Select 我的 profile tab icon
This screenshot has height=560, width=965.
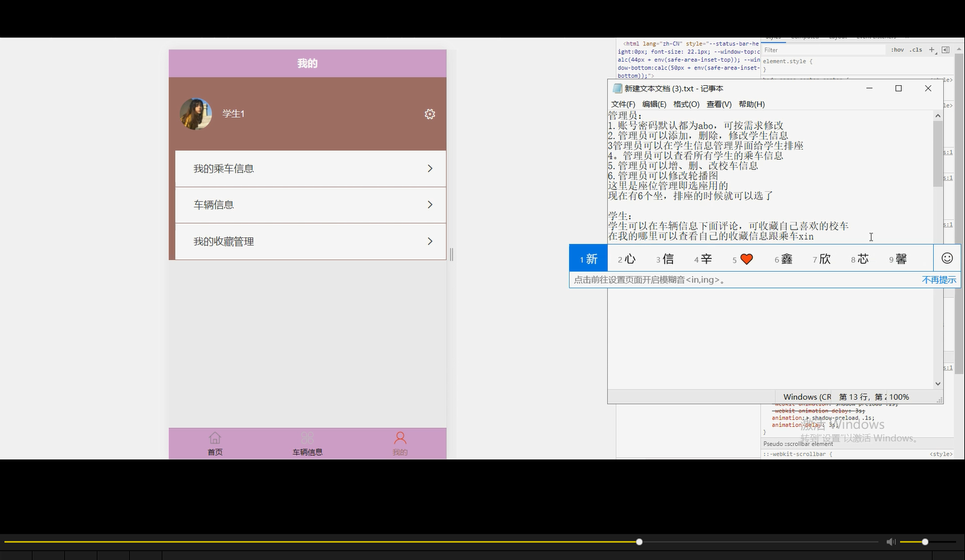click(x=400, y=438)
